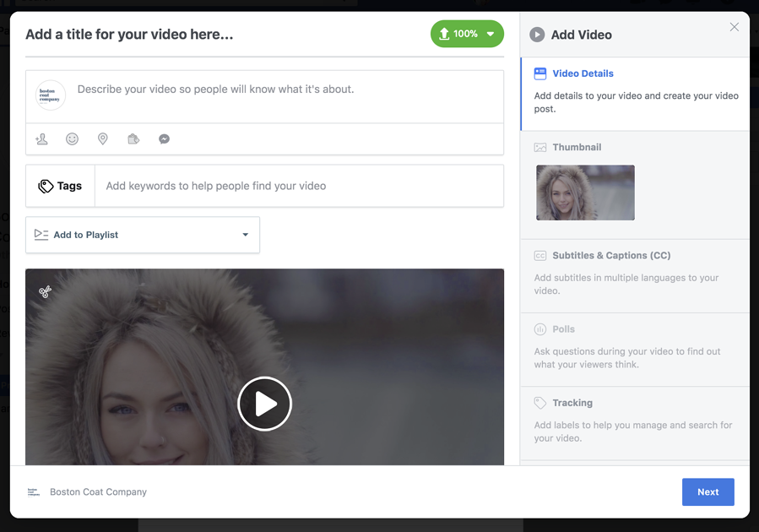Screen dimensions: 759x532
Task: Open the 100% upload status dropdown
Action: click(x=467, y=34)
